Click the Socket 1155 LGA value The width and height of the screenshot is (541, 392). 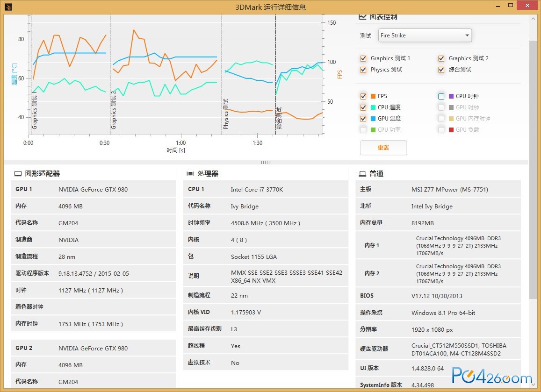coord(253,257)
